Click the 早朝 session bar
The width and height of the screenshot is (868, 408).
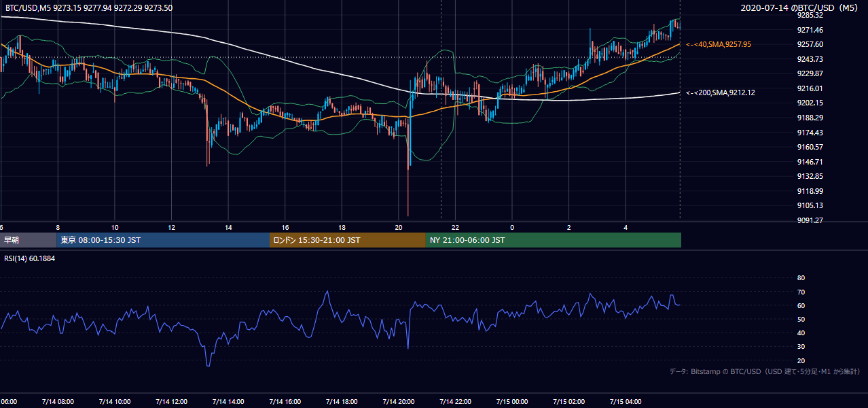pyautogui.click(x=28, y=240)
